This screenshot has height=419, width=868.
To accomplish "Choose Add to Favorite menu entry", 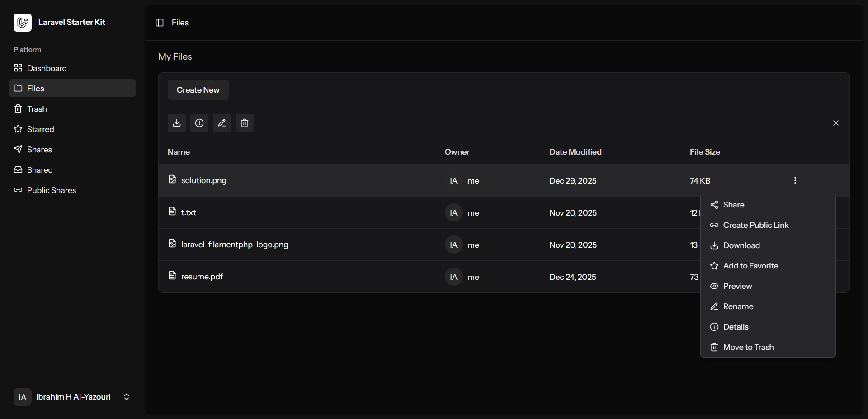I will click(768, 266).
